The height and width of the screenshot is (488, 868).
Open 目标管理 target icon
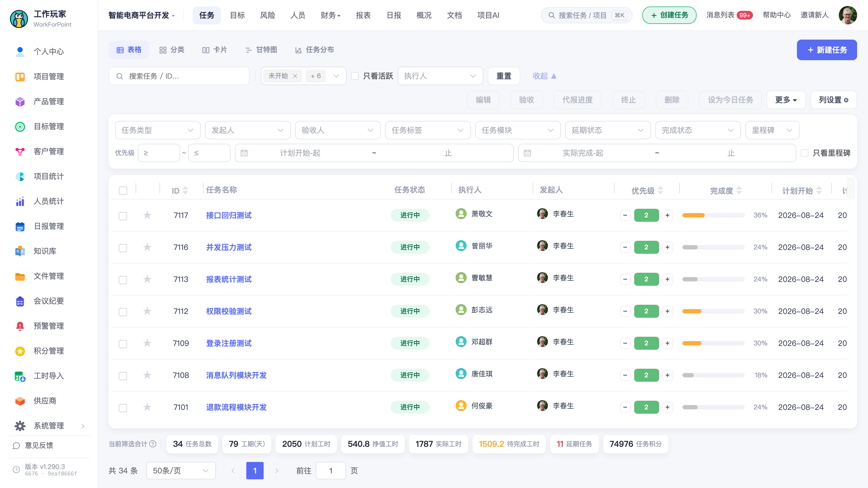pos(20,126)
